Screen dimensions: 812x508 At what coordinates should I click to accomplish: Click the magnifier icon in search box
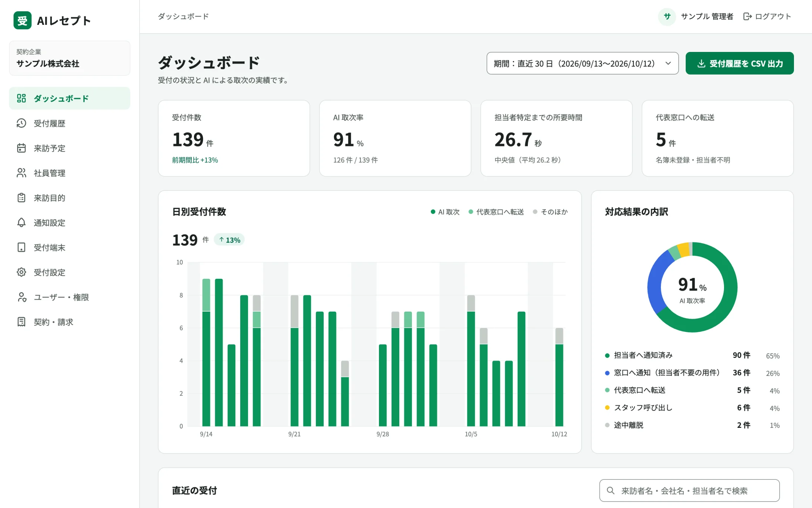click(x=611, y=490)
